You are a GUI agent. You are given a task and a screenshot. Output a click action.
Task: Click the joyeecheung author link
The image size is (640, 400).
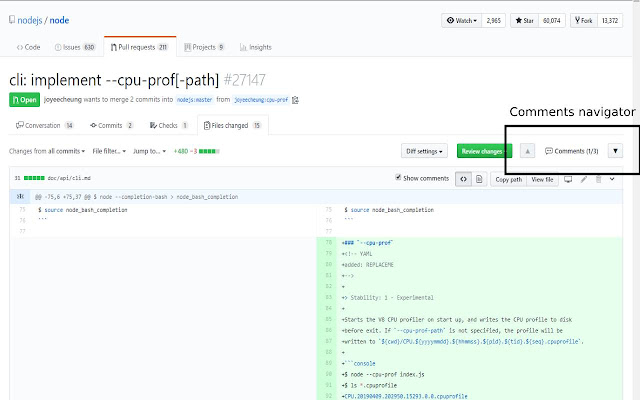coord(63,100)
